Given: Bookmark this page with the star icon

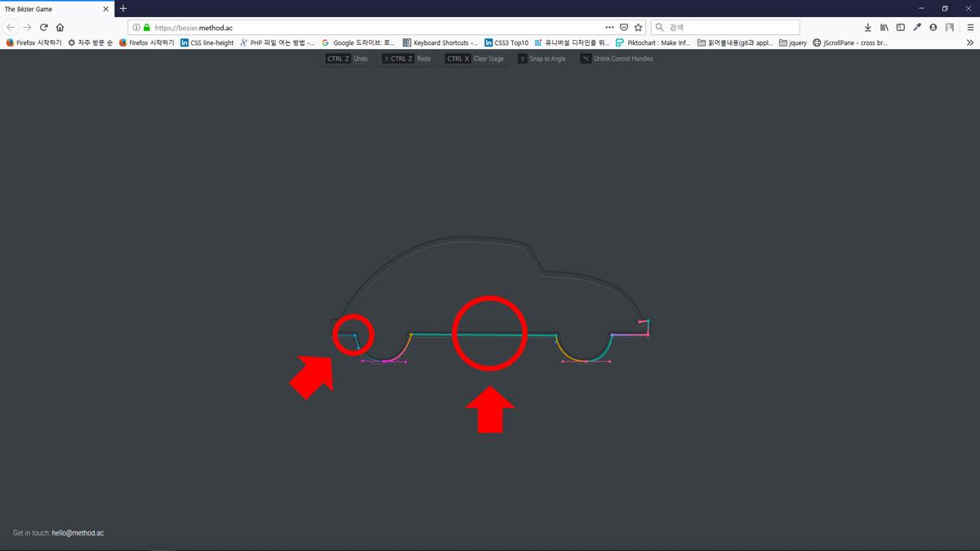Looking at the screenshot, I should click(639, 27).
